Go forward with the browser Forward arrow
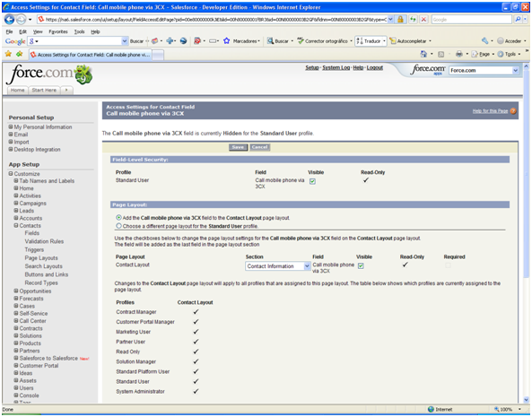The height and width of the screenshot is (417, 532). [x=21, y=20]
